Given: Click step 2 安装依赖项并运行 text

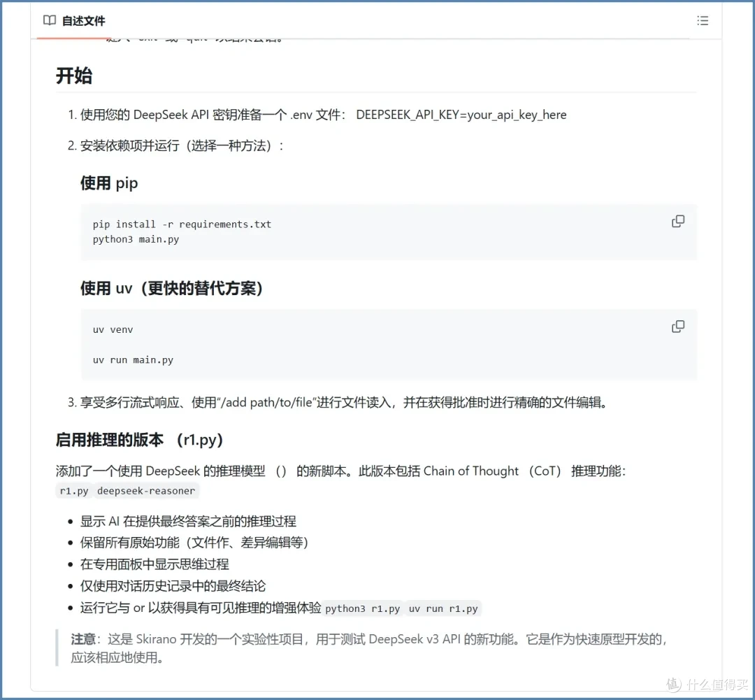Looking at the screenshot, I should 182,145.
